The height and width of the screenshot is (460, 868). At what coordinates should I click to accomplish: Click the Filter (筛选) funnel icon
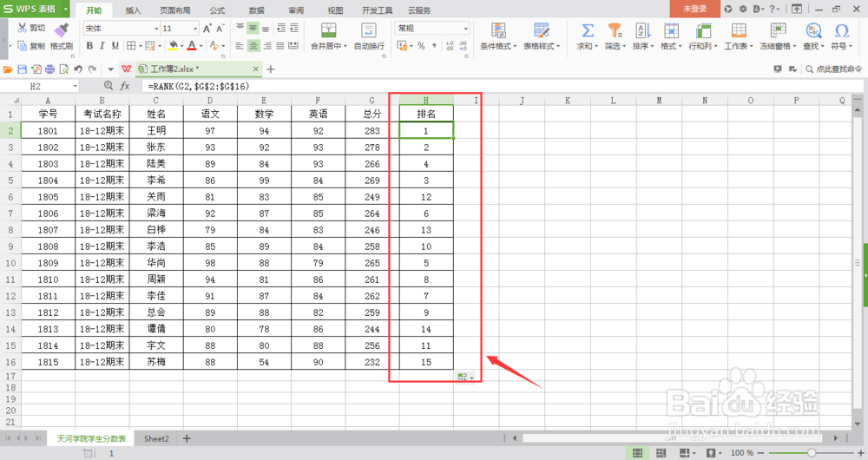point(614,30)
